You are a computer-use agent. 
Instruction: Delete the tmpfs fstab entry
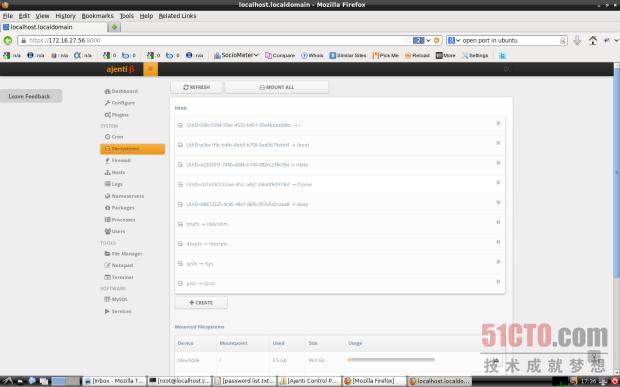pyautogui.click(x=498, y=222)
